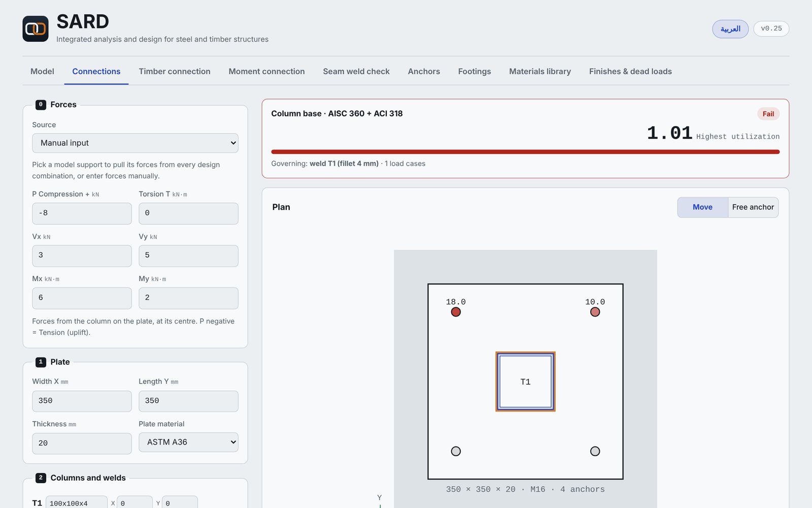Go to the Anchors tab
Image resolution: width=812 pixels, height=508 pixels.
(424, 72)
